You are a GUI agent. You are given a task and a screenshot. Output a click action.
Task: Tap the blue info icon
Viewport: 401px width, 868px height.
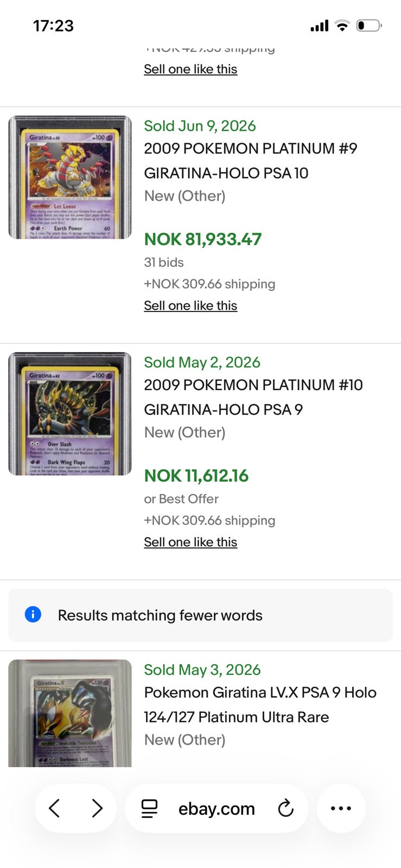(x=33, y=615)
